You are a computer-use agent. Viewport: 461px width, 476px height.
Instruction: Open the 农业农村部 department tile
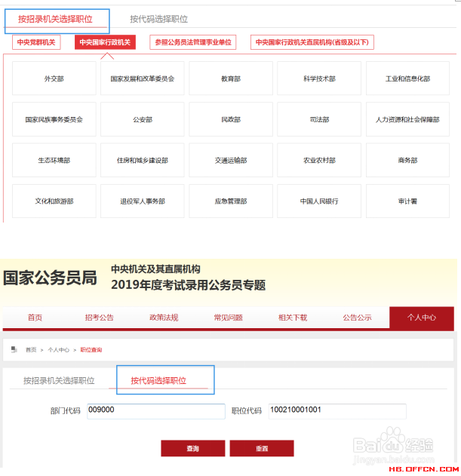pyautogui.click(x=319, y=160)
